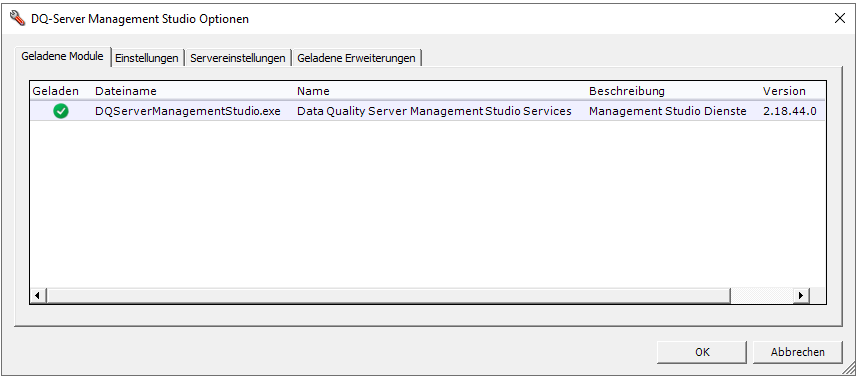Click the Abbrechen button
859x381 pixels.
coord(798,352)
